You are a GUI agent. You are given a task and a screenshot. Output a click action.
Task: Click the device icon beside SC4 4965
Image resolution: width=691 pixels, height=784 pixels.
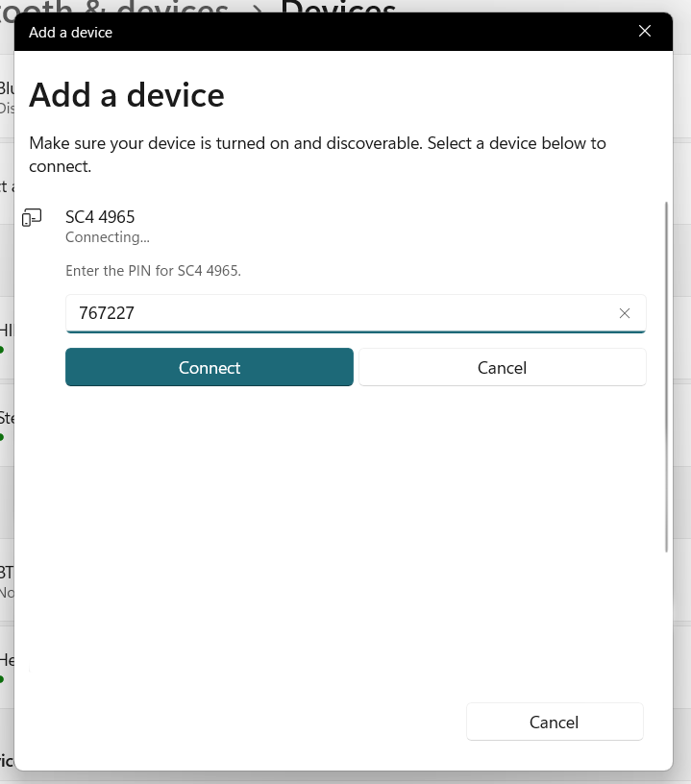tap(32, 218)
